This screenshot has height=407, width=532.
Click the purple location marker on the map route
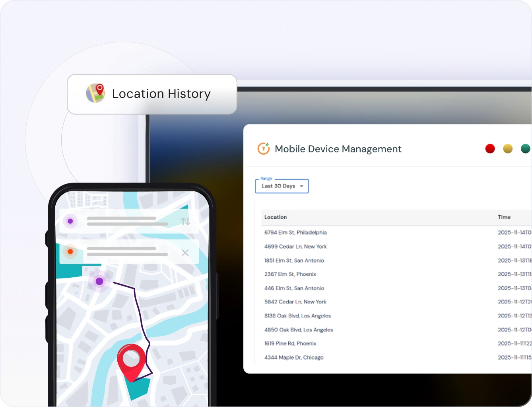pos(99,281)
